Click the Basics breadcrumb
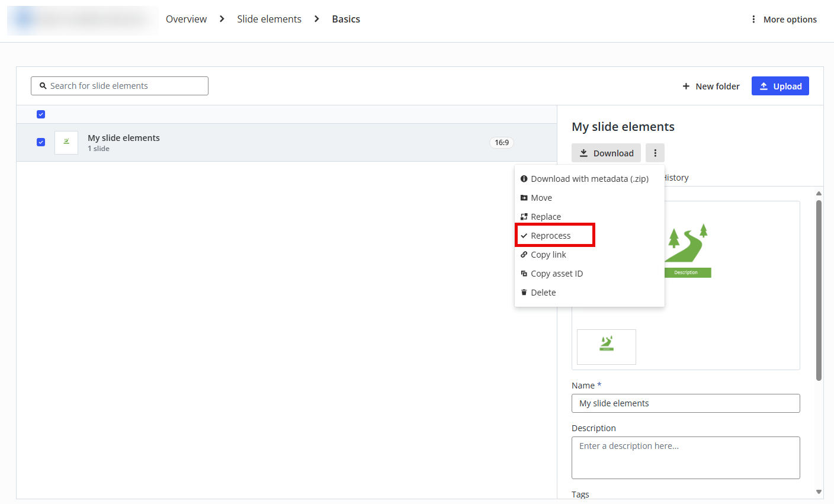 tap(346, 19)
